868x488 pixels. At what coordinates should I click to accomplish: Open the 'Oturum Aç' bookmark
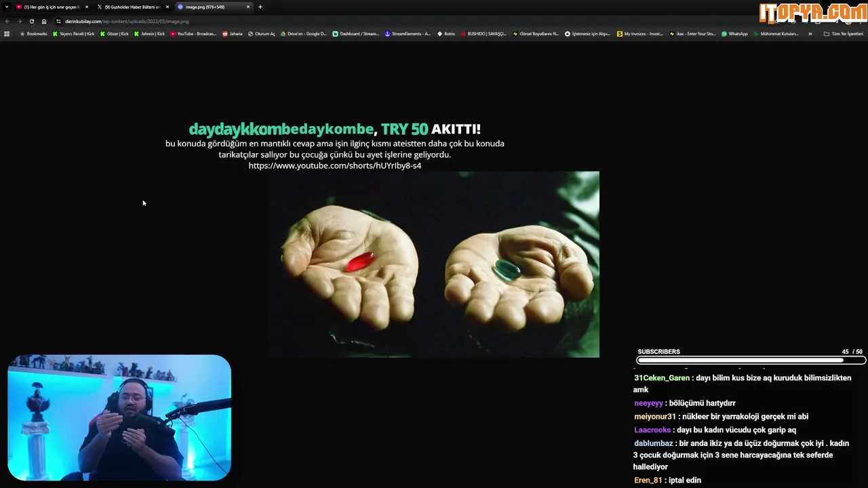(x=262, y=33)
